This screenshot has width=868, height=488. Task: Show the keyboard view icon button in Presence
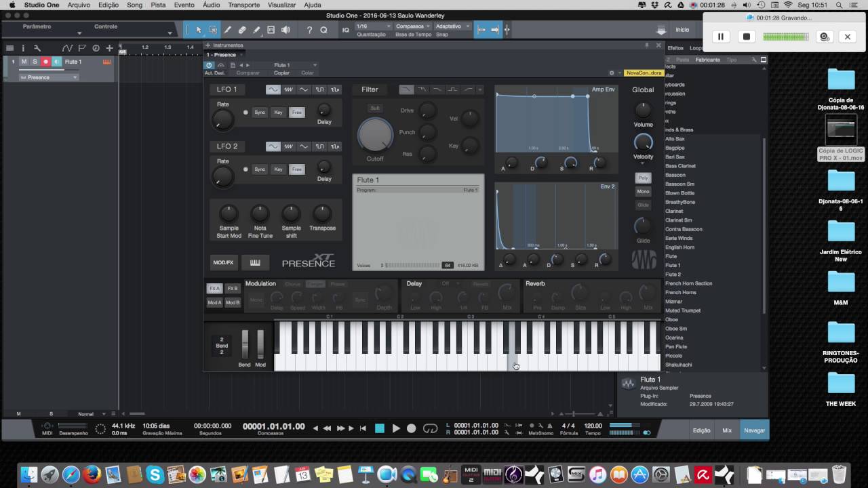[x=256, y=262]
